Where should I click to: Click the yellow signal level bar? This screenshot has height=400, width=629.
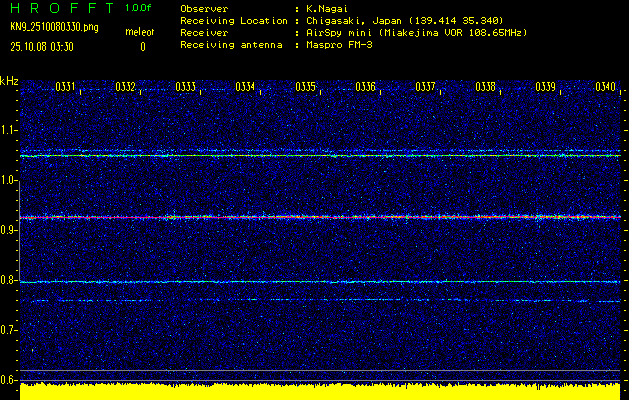point(320,391)
